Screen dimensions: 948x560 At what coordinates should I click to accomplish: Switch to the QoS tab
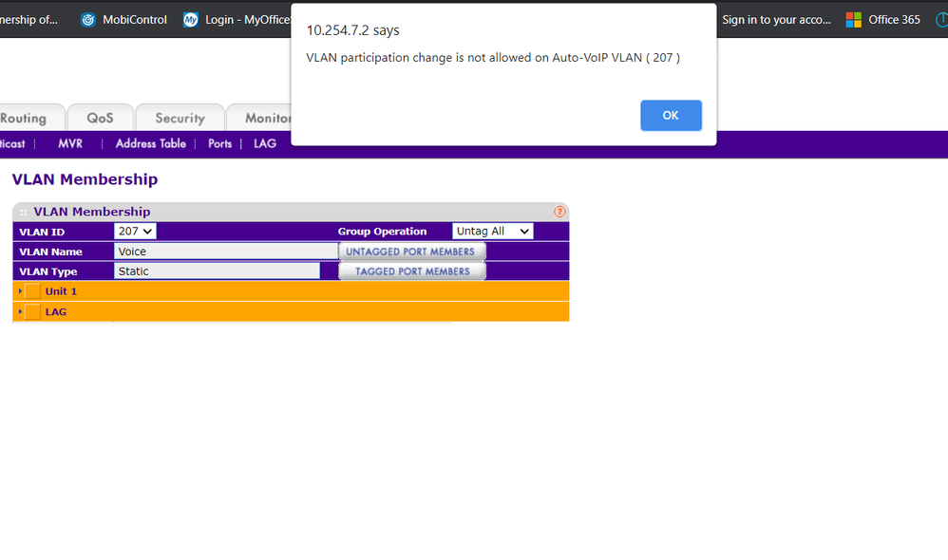point(100,118)
